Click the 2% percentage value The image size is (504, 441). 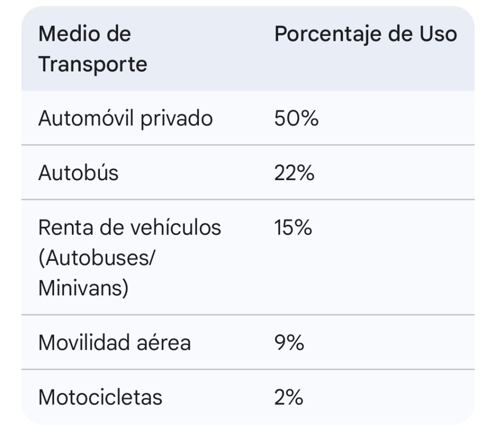coord(288,397)
